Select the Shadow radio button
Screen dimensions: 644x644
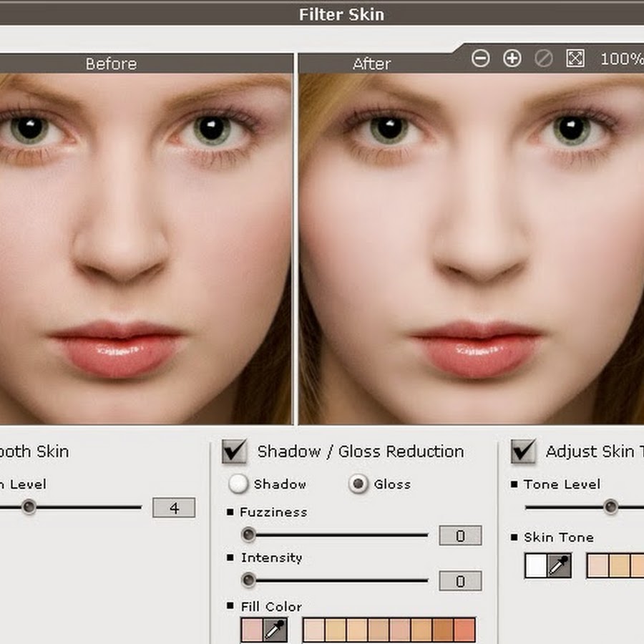tap(238, 484)
